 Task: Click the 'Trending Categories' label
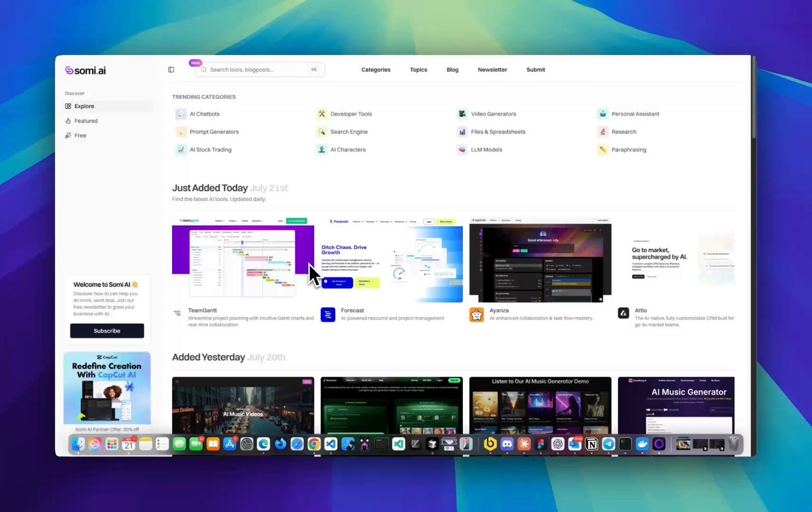coord(204,97)
